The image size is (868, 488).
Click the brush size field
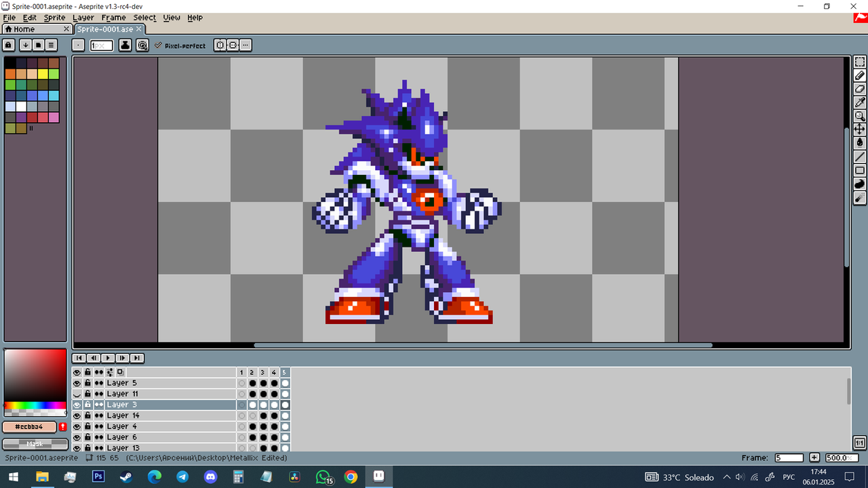(x=102, y=45)
